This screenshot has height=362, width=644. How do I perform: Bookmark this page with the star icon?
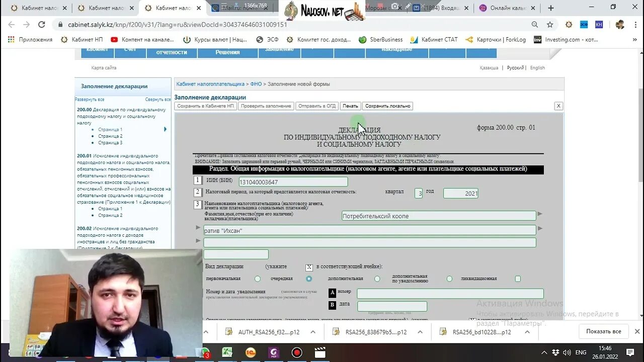[x=550, y=25]
